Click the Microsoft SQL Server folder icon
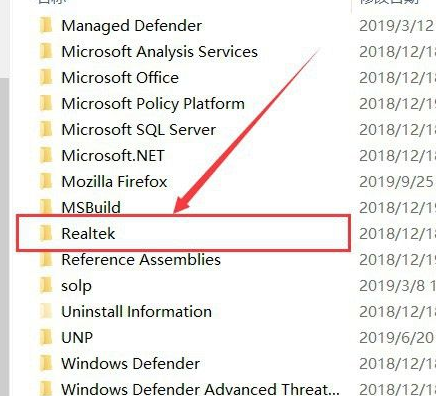436x396 pixels. coord(46,129)
